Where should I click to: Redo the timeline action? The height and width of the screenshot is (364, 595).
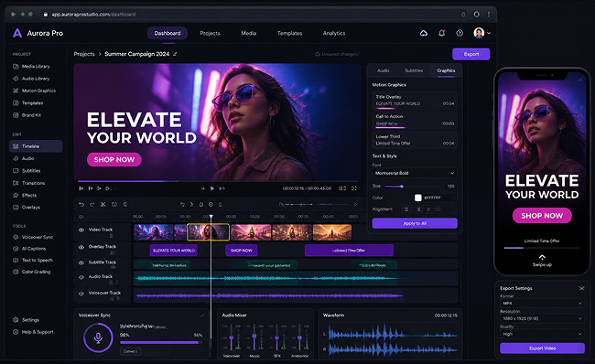point(92,204)
